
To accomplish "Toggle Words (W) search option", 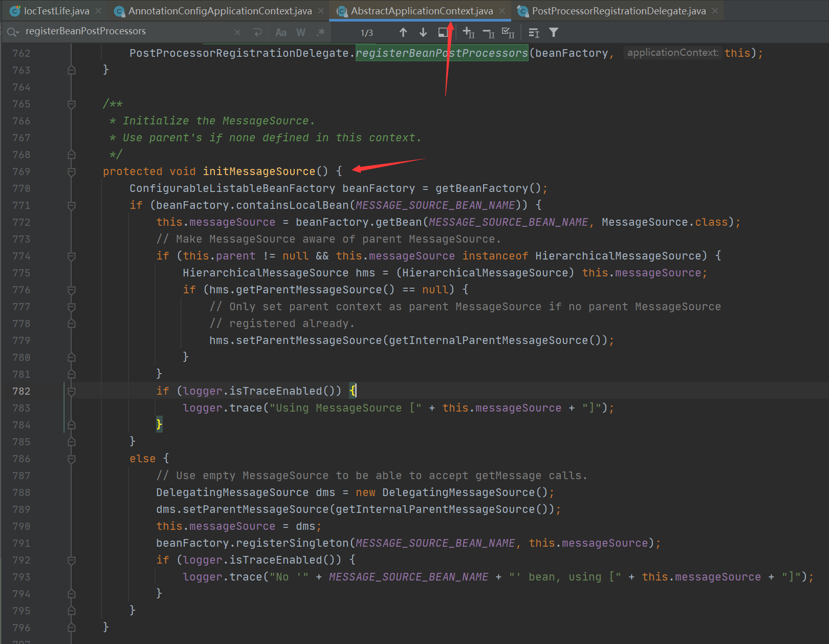I will click(301, 32).
